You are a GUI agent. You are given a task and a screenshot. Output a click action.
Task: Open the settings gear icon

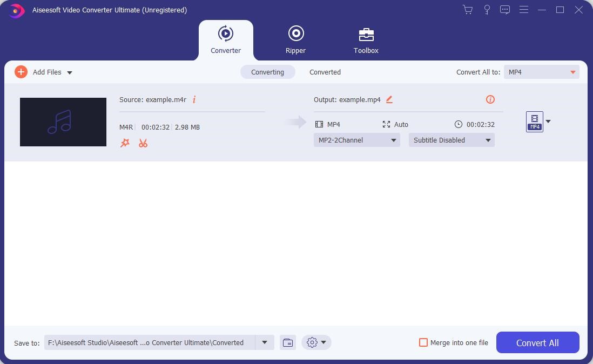click(x=312, y=342)
